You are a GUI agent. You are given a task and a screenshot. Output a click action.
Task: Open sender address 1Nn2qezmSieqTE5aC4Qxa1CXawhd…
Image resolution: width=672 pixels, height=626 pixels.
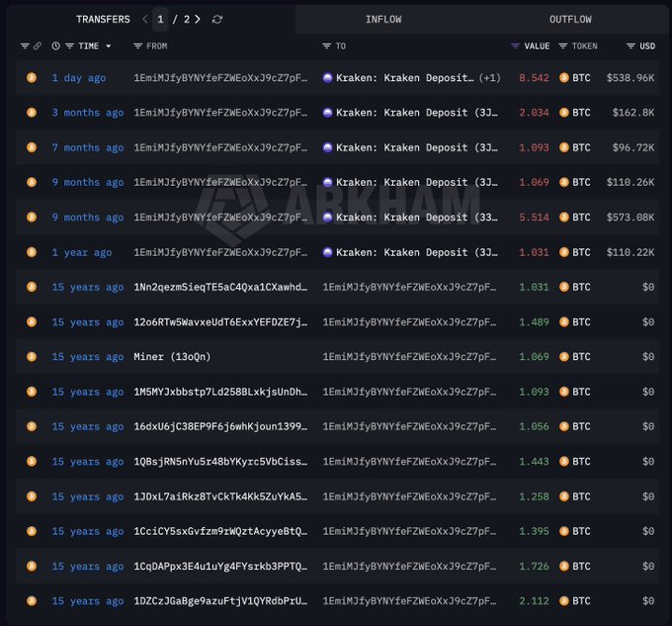(220, 287)
